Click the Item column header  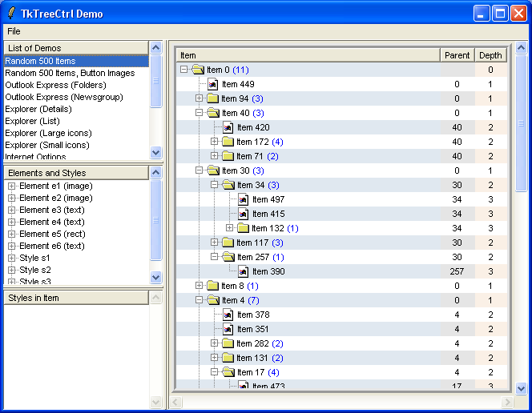click(308, 55)
